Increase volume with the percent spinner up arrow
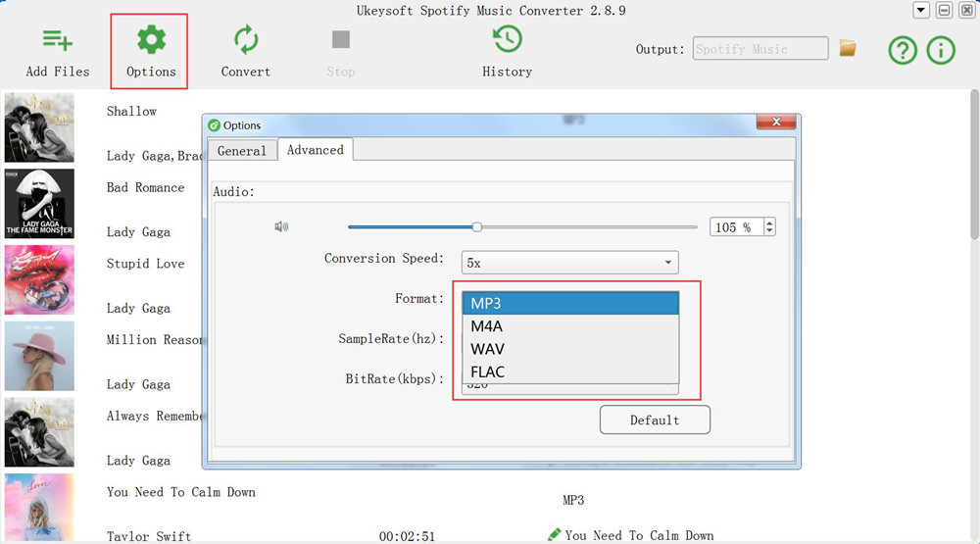This screenshot has width=980, height=544. point(769,223)
